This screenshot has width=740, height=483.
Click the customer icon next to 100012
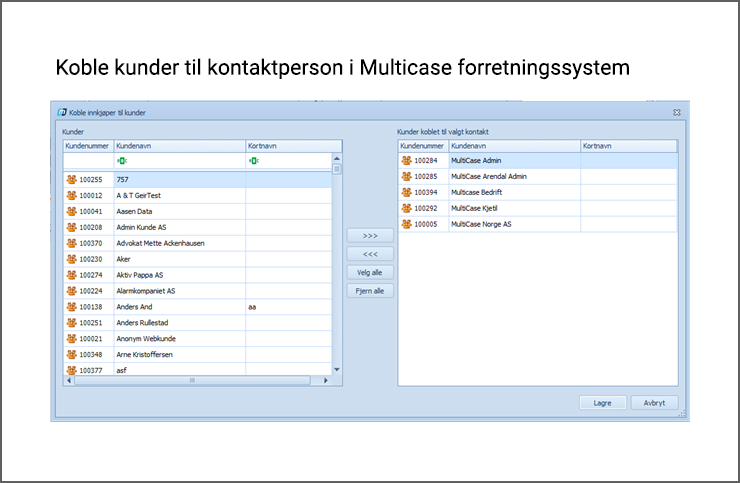71,195
